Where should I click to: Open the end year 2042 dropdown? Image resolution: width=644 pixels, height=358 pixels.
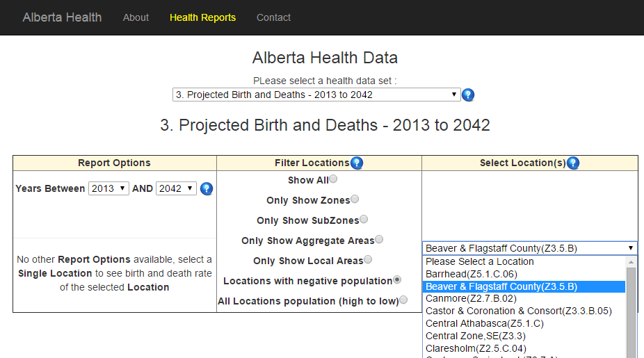coord(176,188)
